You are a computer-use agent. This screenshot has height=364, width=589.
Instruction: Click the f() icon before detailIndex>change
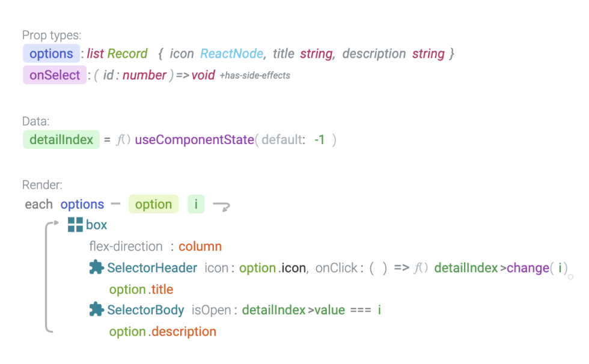pyautogui.click(x=421, y=268)
